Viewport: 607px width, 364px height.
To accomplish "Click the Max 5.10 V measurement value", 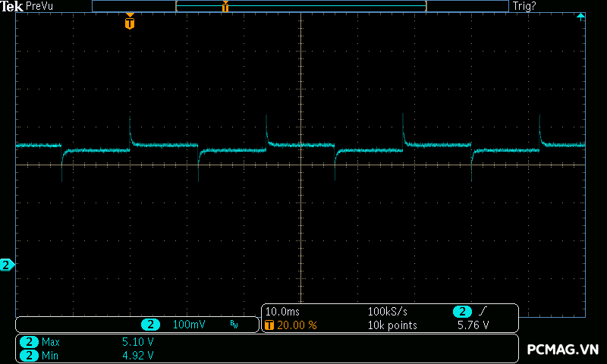I will click(x=138, y=342).
